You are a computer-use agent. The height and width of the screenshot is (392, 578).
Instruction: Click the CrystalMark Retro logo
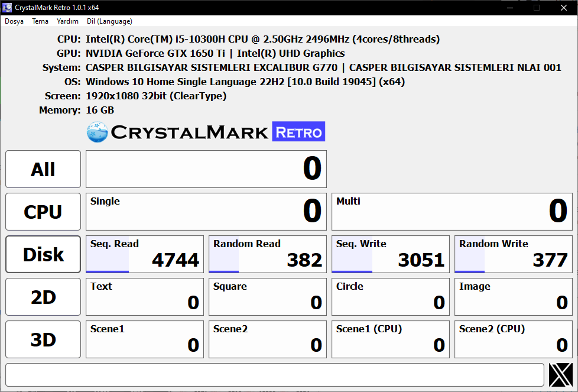pyautogui.click(x=206, y=132)
